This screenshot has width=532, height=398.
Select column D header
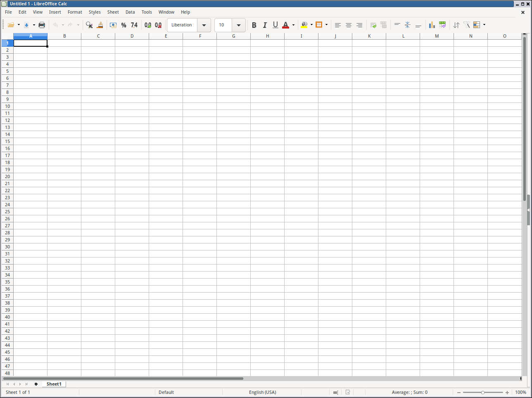132,36
